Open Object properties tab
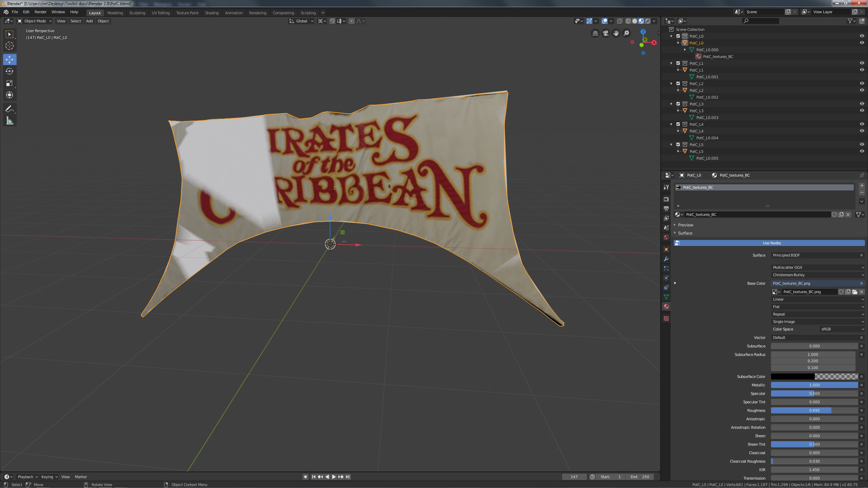 tap(666, 249)
